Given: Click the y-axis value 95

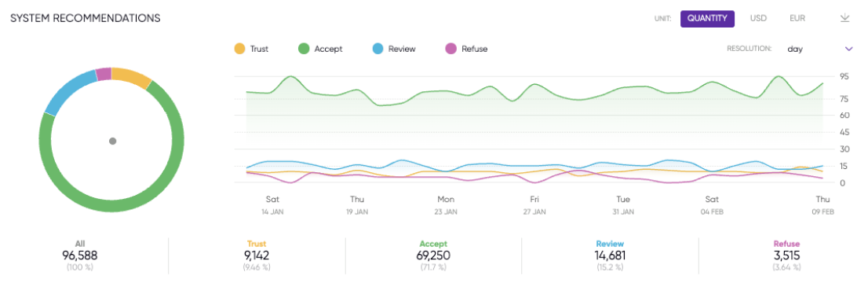Looking at the screenshot, I should [x=844, y=76].
